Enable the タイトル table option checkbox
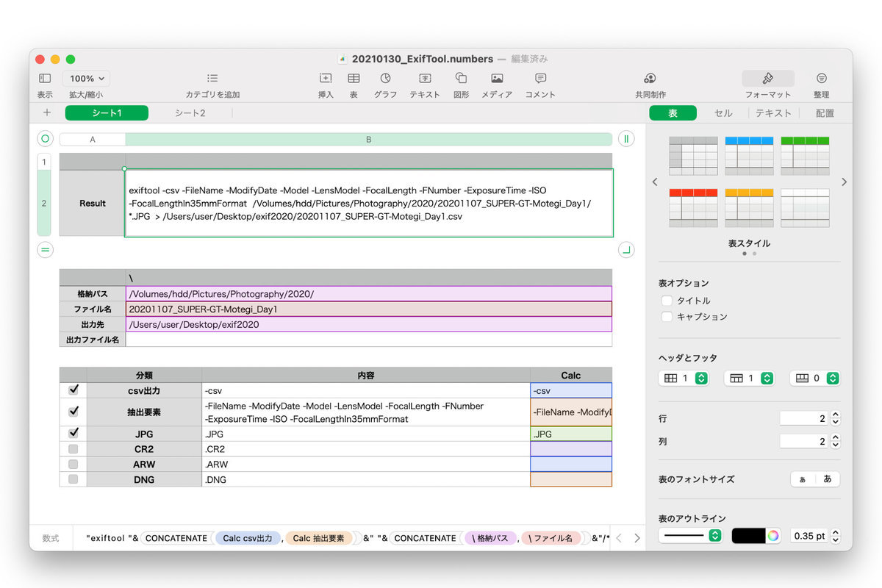 pos(667,301)
